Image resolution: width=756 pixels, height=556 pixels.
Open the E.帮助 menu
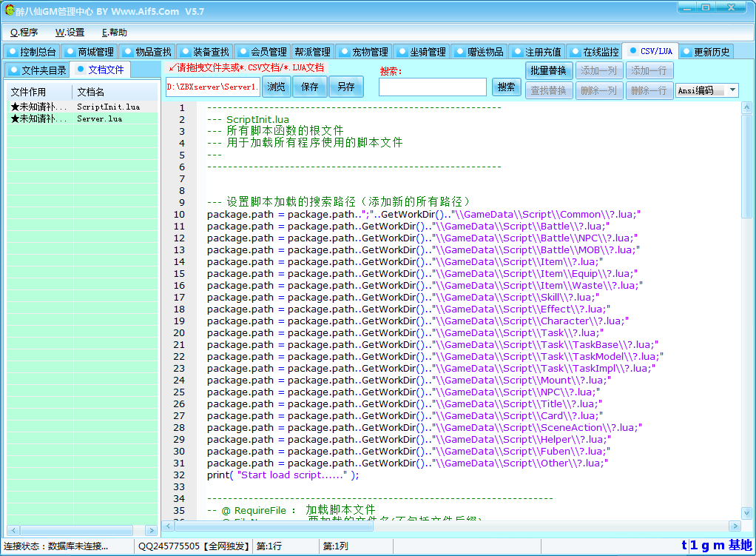tap(115, 33)
